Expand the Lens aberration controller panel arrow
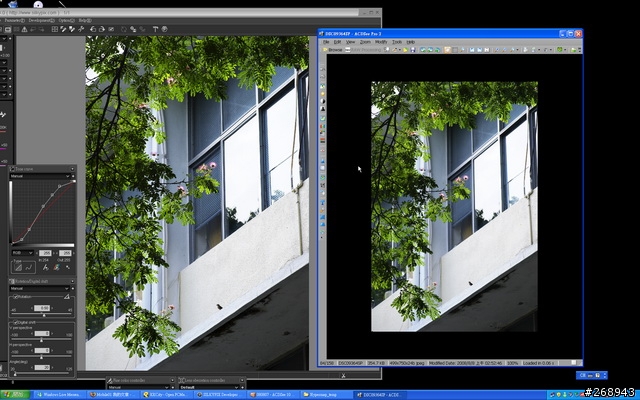 click(243, 380)
